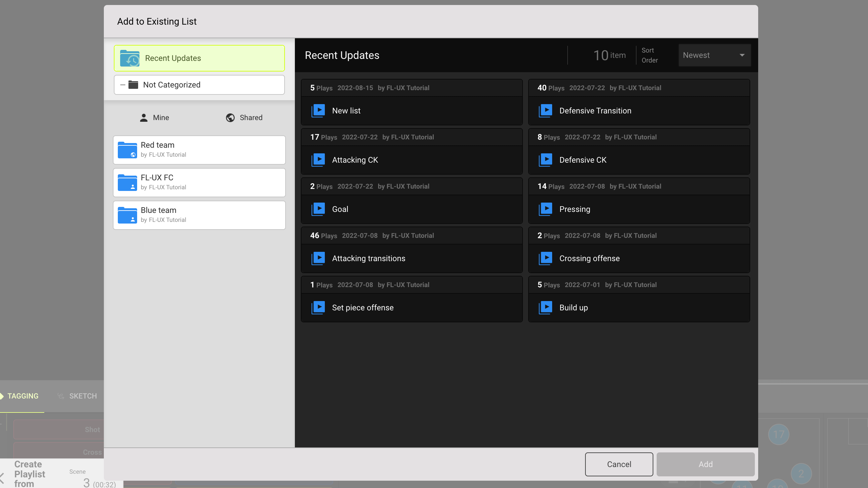
Task: Click the Red team shared folder icon
Action: tap(127, 150)
